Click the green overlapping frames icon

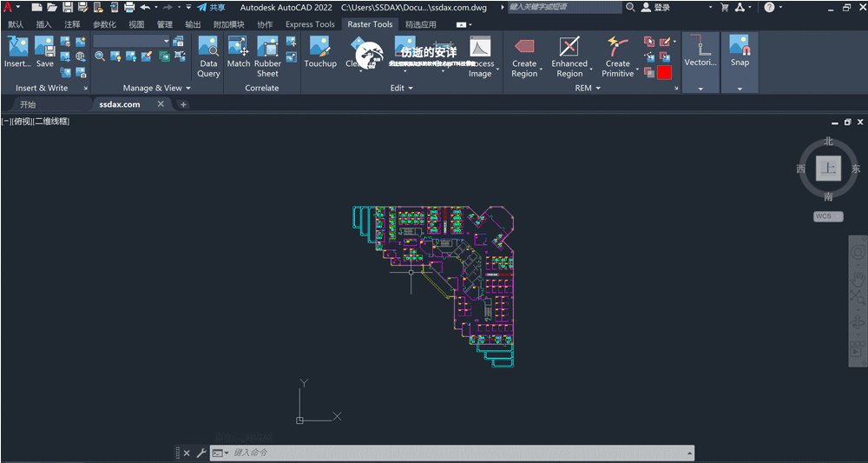click(x=164, y=56)
